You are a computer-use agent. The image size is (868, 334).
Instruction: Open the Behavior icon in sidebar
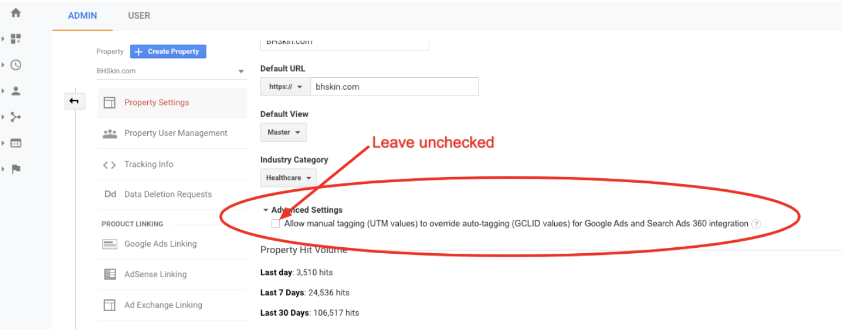(x=16, y=143)
